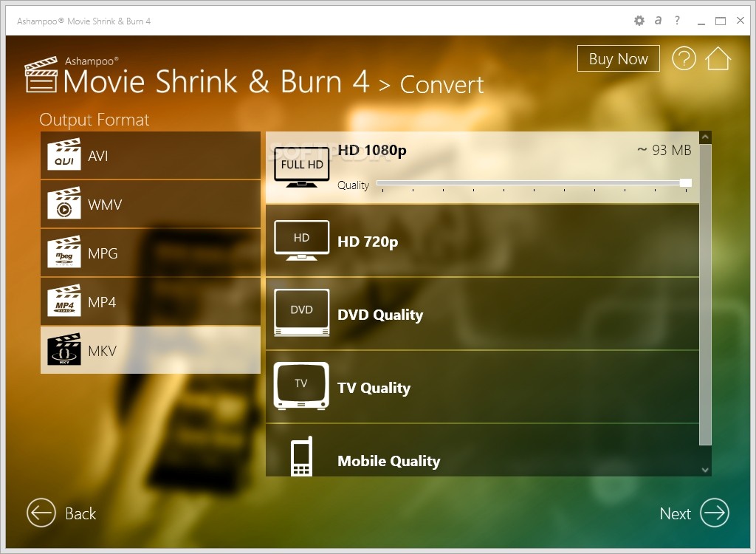Go to home screen via house icon
Screen dimensions: 756x554
point(718,58)
